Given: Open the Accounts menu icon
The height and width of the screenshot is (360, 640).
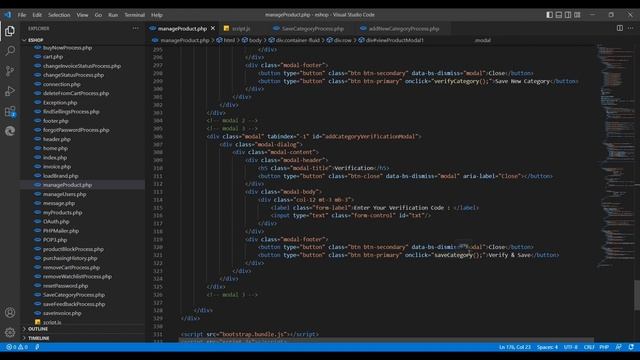Looking at the screenshot, I should (x=10, y=313).
